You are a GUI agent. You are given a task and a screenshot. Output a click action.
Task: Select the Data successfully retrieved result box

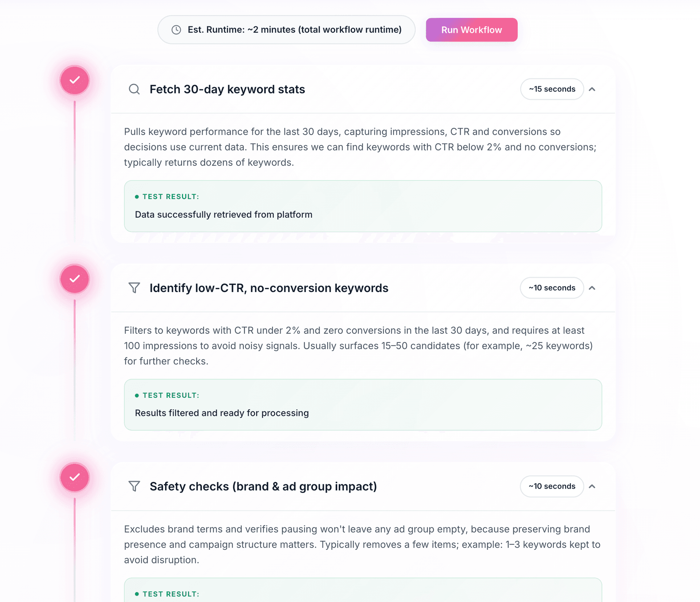[362, 206]
